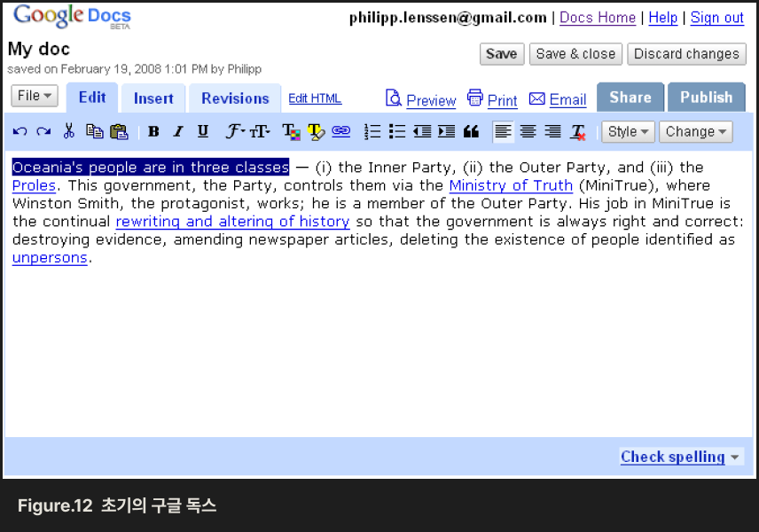Screen dimensions: 759x532
Task: Click the Edit HTML link
Action: coord(315,98)
